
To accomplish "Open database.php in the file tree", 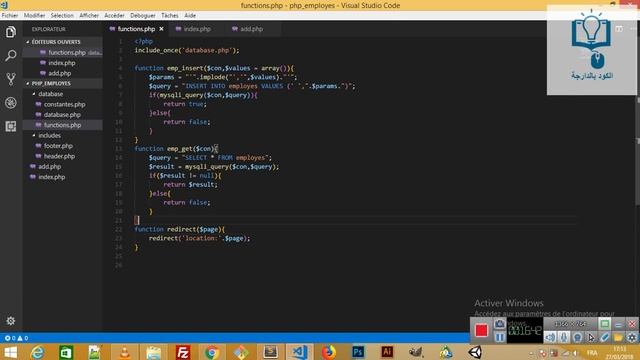I will pyautogui.click(x=62, y=115).
